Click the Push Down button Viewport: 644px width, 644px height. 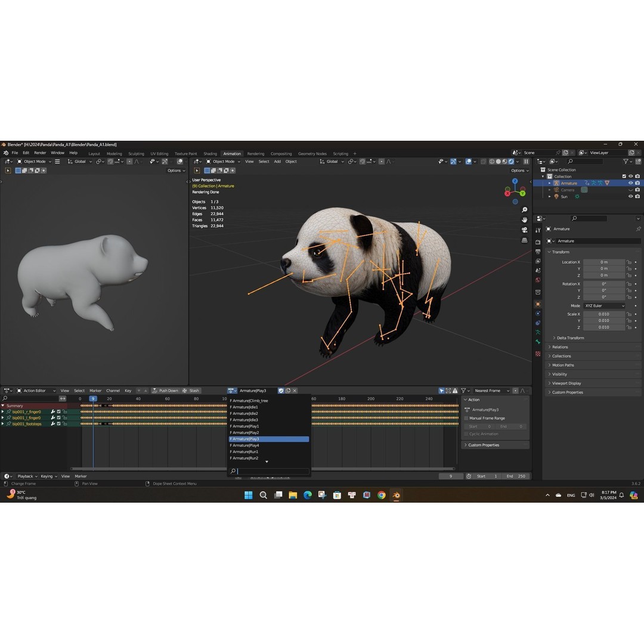[165, 391]
